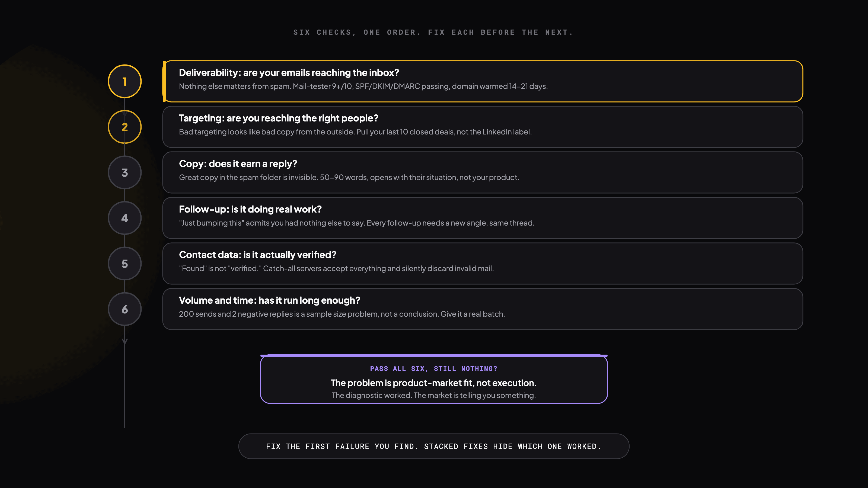Viewport: 868px width, 488px height.
Task: Click the yellow accent bar on Deliverability card
Action: [x=164, y=81]
